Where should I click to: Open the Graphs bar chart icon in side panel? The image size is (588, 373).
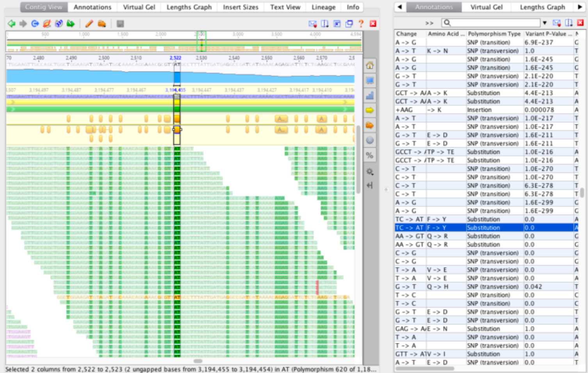(370, 95)
